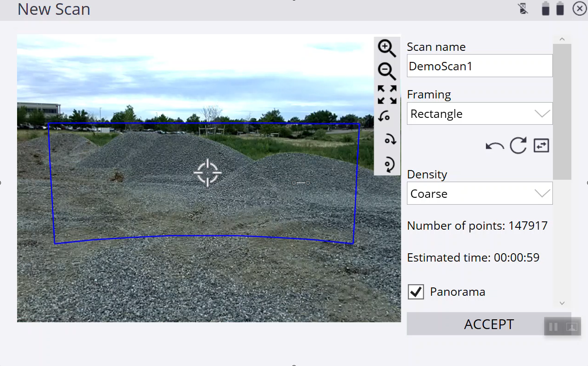Reset the framing with the circular arrow
Image resolution: width=588 pixels, height=366 pixels.
518,146
